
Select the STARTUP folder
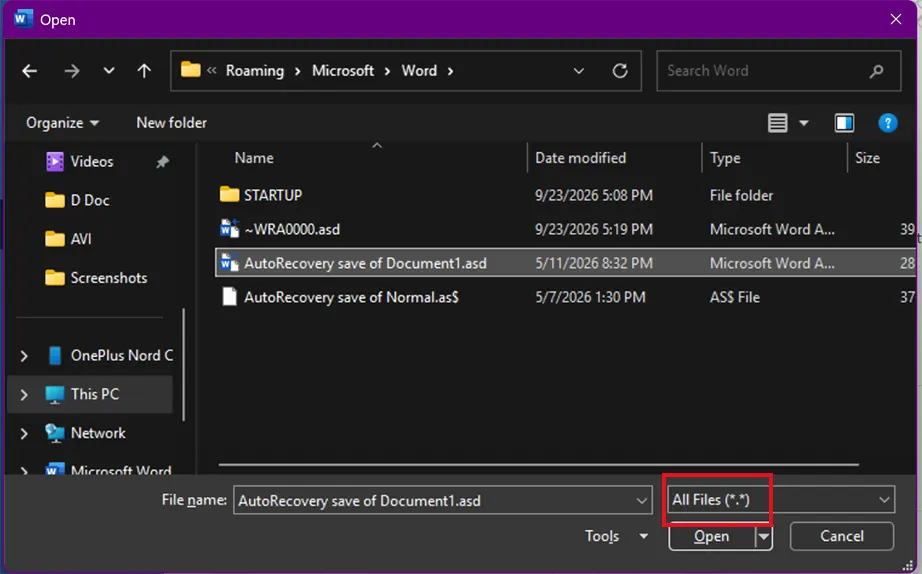273,195
